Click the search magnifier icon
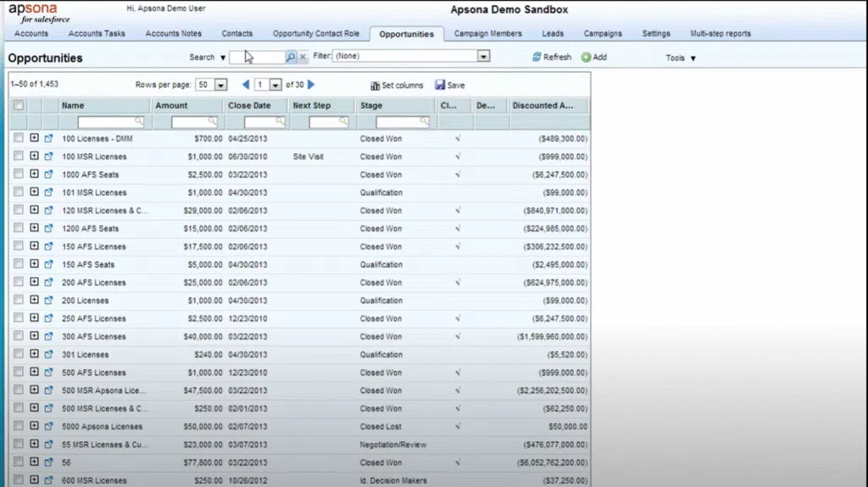The image size is (868, 487). (x=291, y=58)
